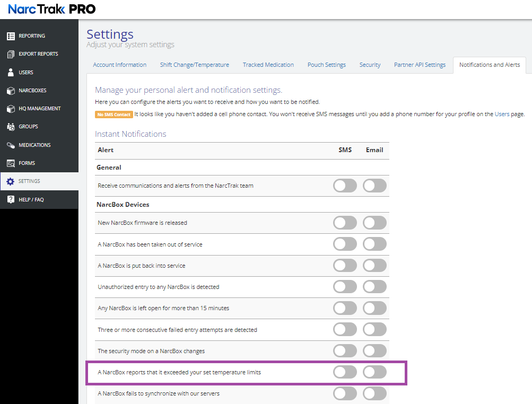
Task: Toggle Email for NarcBox fails to synchronize
Action: pyautogui.click(x=374, y=393)
